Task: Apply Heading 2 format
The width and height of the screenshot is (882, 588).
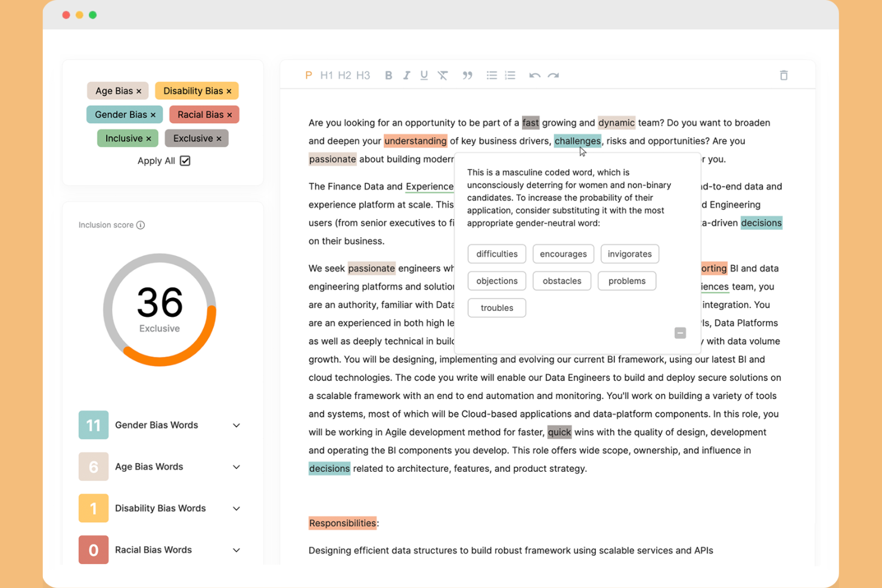Action: (x=344, y=75)
